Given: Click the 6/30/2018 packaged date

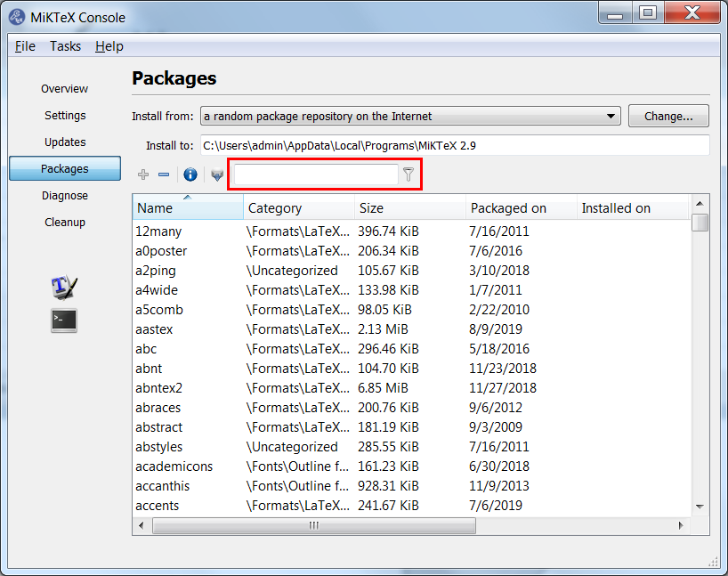Looking at the screenshot, I should 499,466.
